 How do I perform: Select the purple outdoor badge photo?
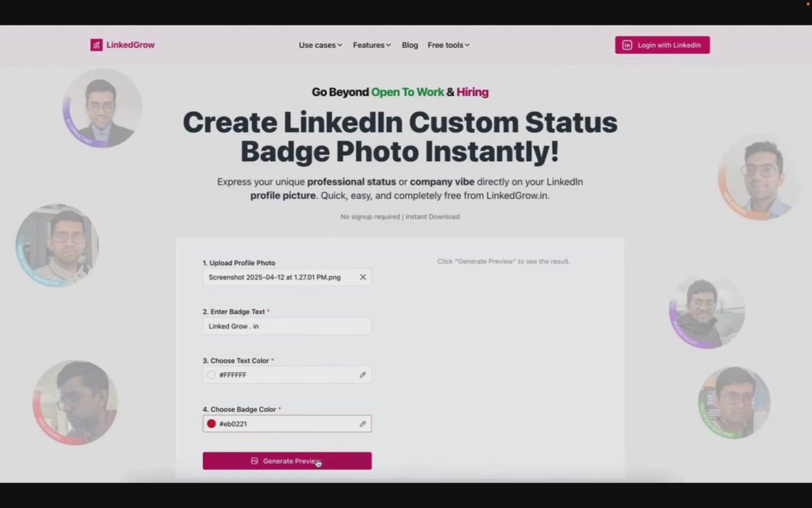click(x=707, y=311)
